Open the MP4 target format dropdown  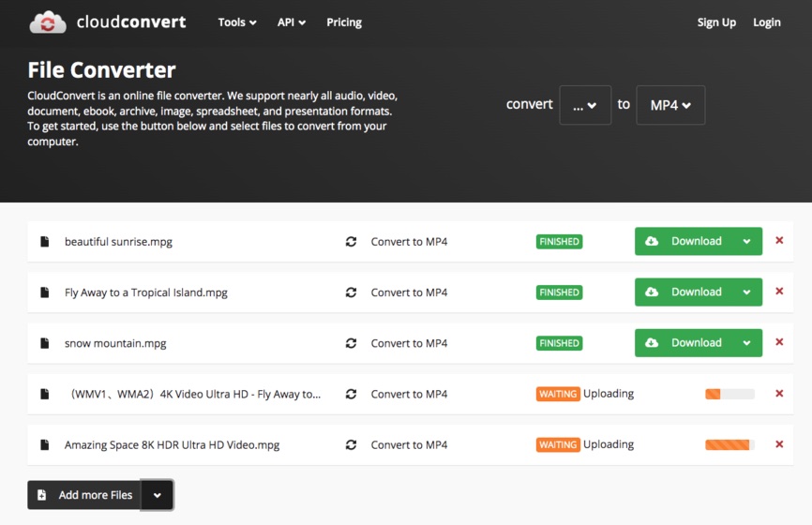670,106
